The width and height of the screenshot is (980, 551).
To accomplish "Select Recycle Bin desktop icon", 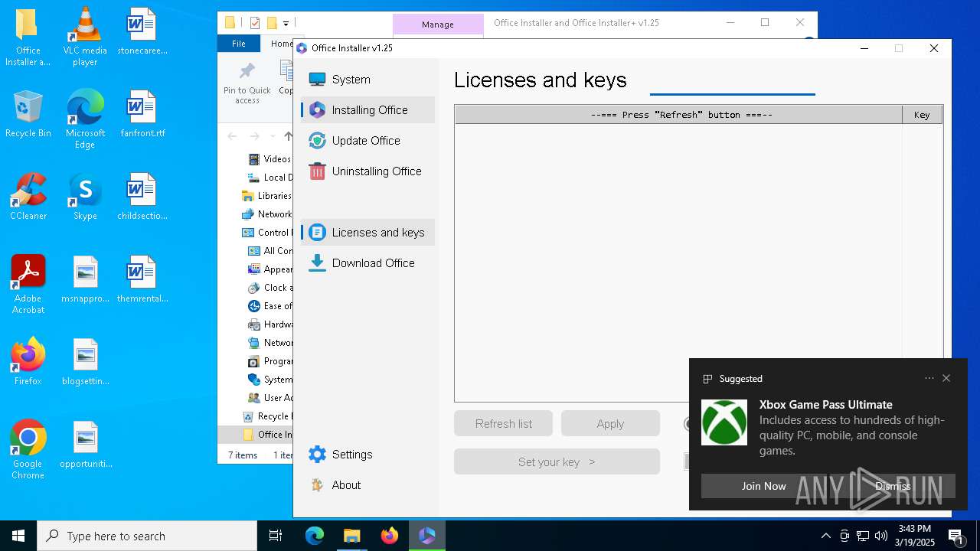I will 28,115.
